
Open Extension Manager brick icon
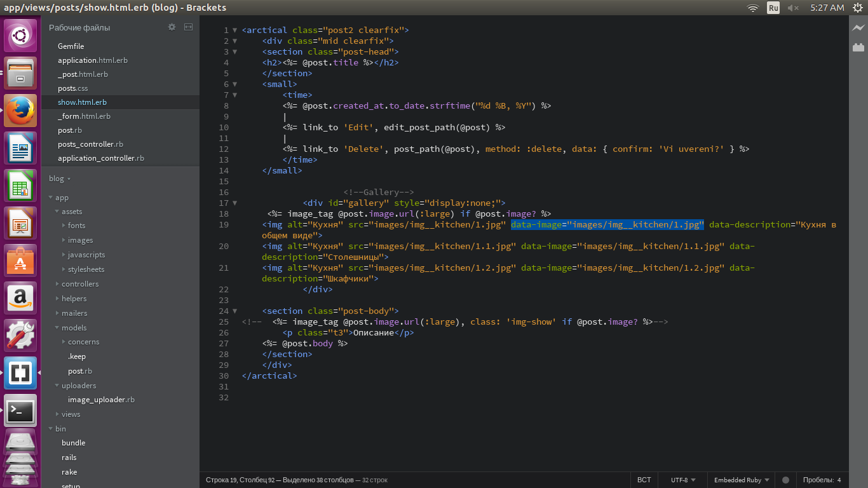point(858,47)
